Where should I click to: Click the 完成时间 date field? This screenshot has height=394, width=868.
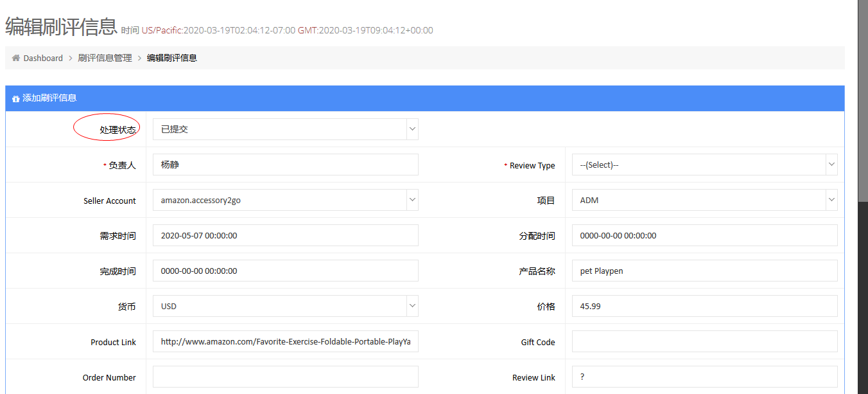coord(286,271)
